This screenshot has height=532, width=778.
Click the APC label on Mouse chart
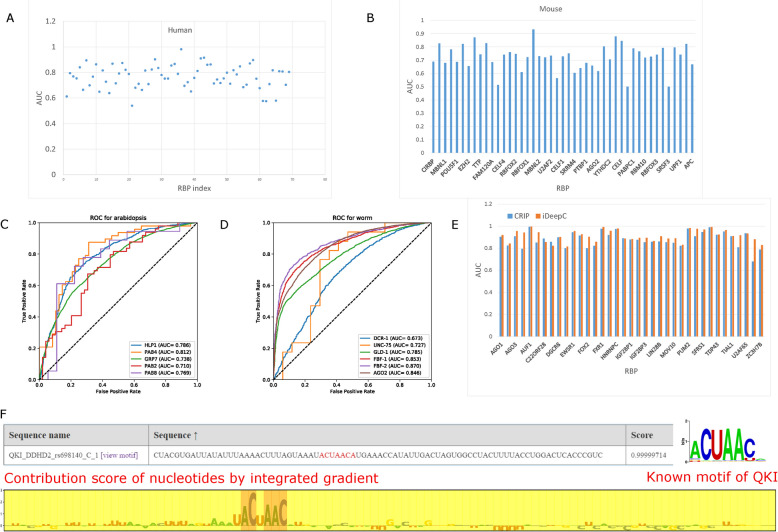tap(688, 163)
